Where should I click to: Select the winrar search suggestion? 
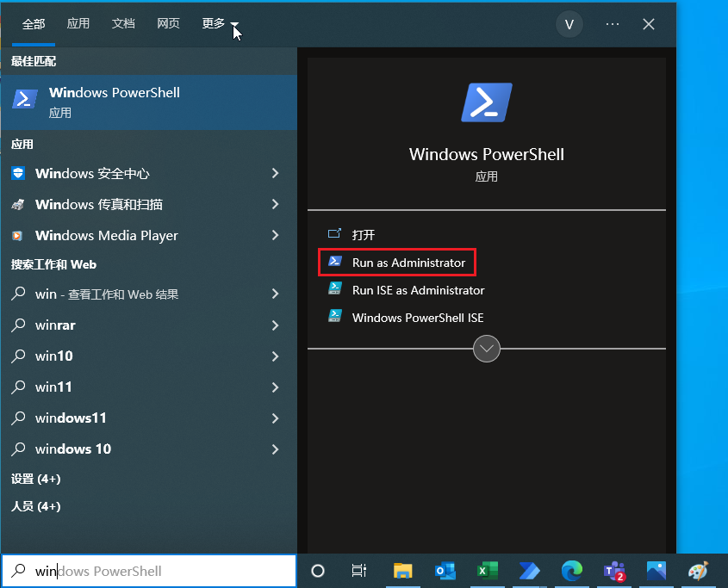[148, 325]
